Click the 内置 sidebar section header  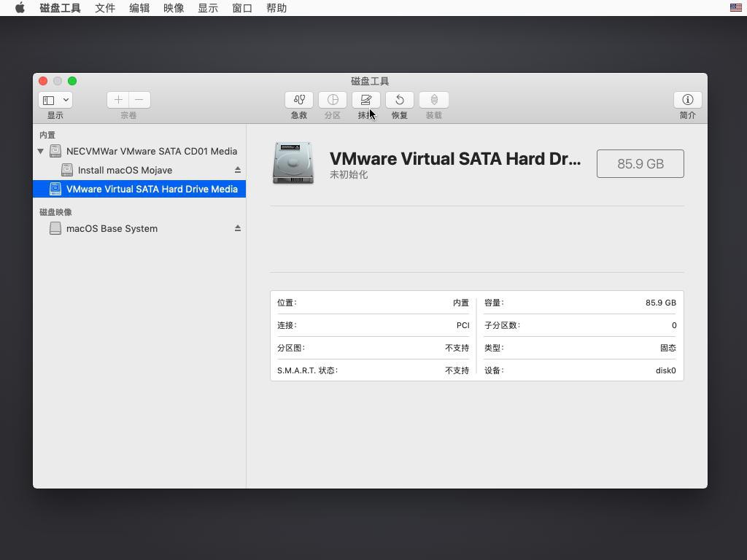(47, 135)
